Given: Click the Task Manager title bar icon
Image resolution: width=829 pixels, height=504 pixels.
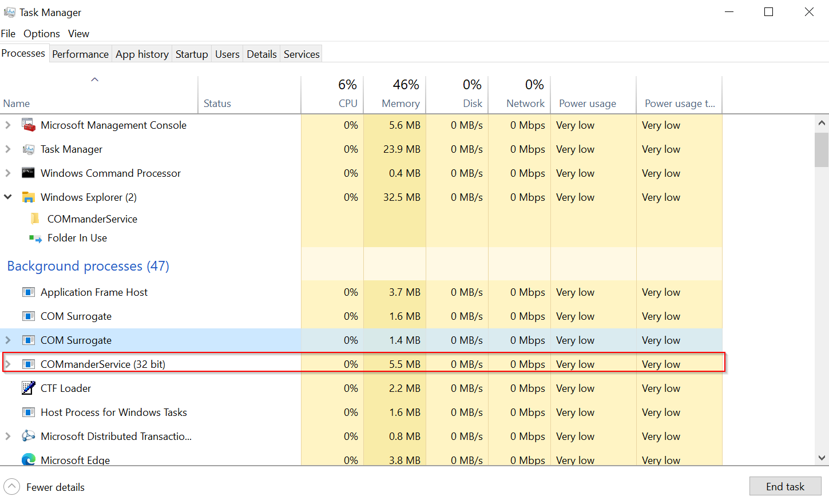Looking at the screenshot, I should coord(10,12).
